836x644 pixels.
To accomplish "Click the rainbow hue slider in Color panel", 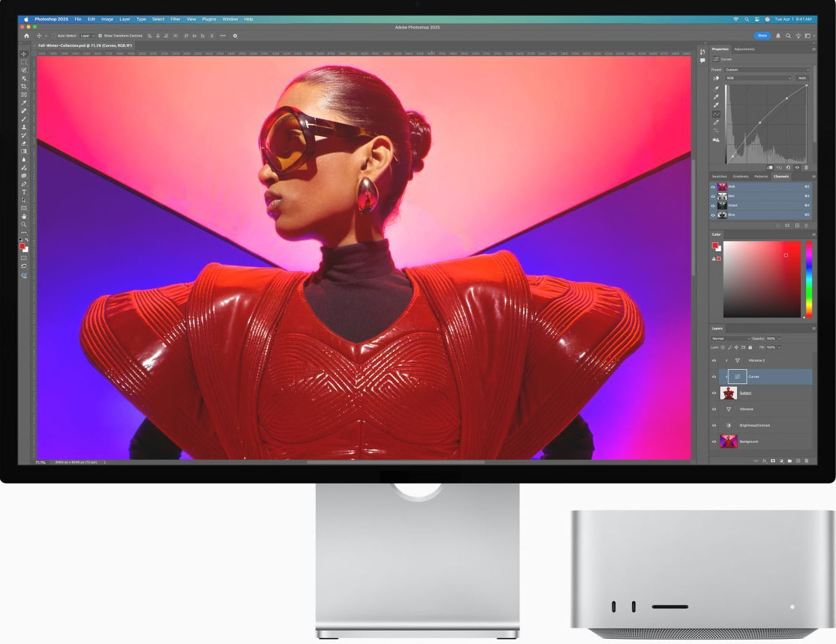I will point(808,279).
